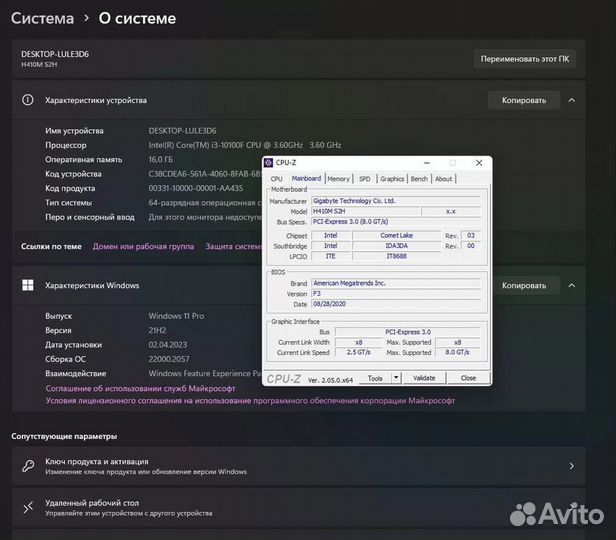Click the version 21H2 value
This screenshot has height=540, width=616.
[x=158, y=330]
